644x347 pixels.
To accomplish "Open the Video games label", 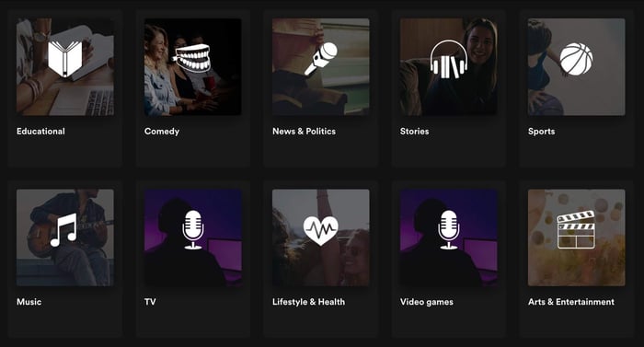I will (426, 302).
